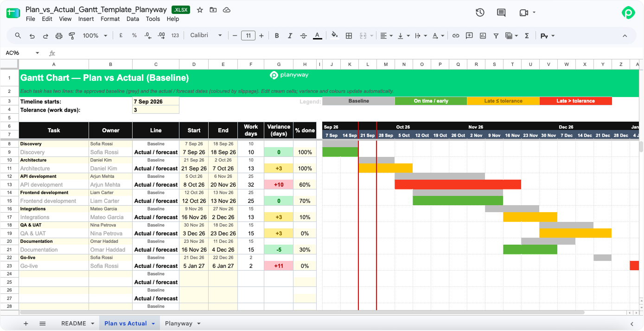Open the all sheets list button
The image size is (644, 331).
(x=43, y=324)
